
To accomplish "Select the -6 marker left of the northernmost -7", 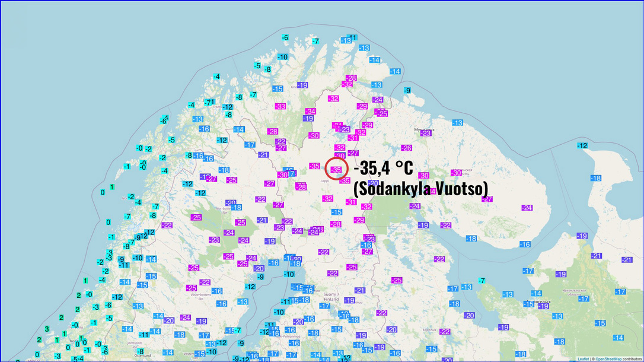I will click(285, 38).
